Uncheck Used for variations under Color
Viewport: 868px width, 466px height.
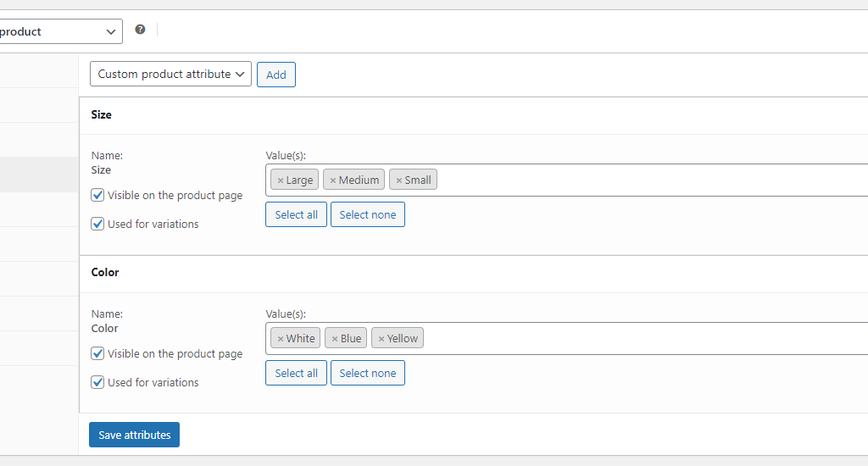(x=97, y=382)
